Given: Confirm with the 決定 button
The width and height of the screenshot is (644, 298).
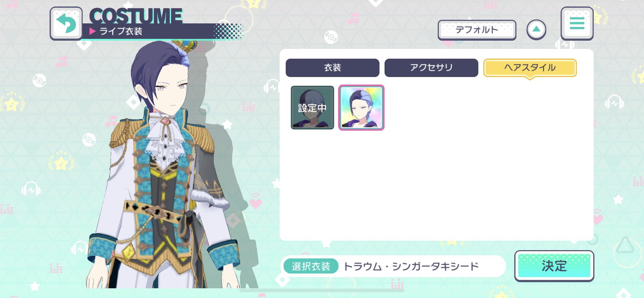Looking at the screenshot, I should click(x=554, y=266).
